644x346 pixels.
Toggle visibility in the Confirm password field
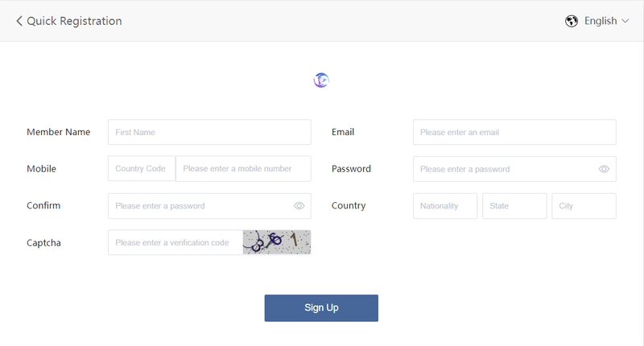point(299,206)
